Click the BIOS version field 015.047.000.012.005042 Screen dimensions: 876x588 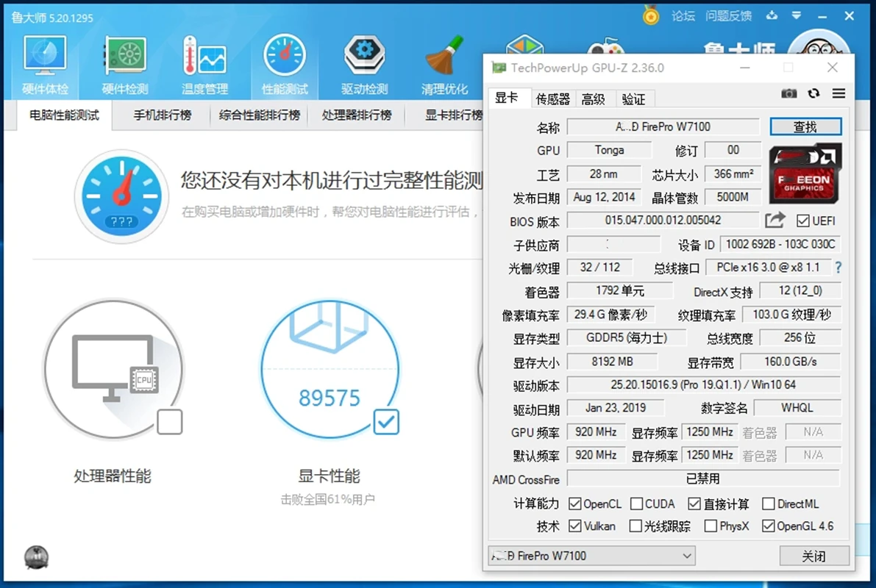[x=663, y=220]
